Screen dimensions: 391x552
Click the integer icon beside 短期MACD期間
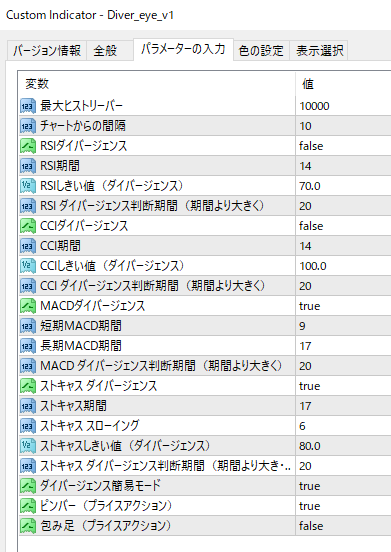[x=28, y=326]
